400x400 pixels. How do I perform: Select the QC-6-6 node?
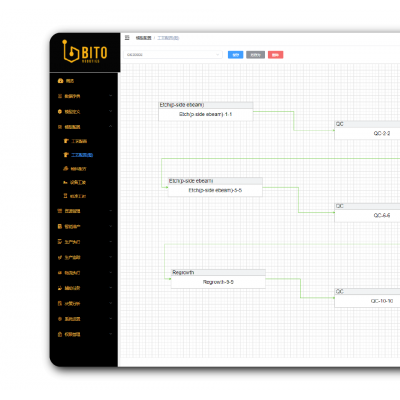click(x=367, y=213)
